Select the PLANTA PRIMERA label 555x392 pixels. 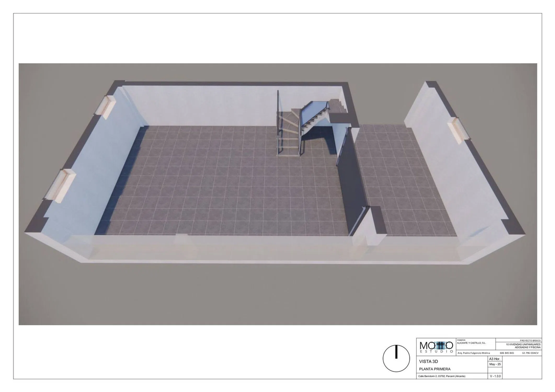click(x=435, y=369)
